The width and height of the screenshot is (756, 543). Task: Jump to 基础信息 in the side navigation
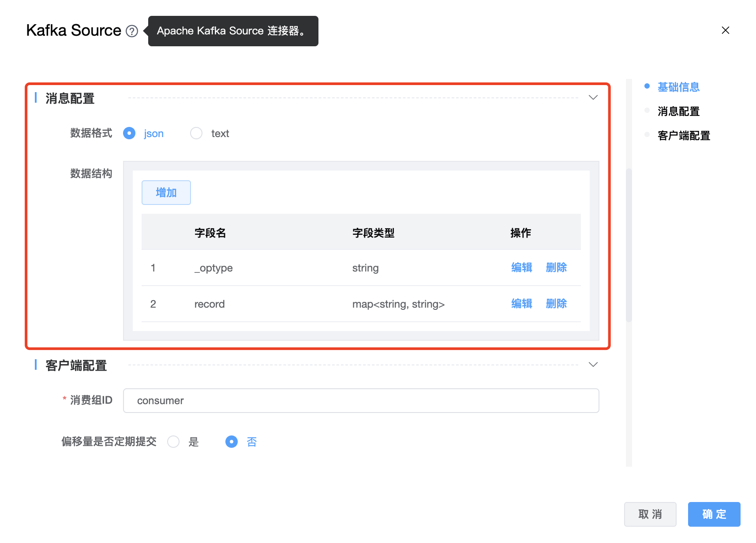tap(678, 87)
